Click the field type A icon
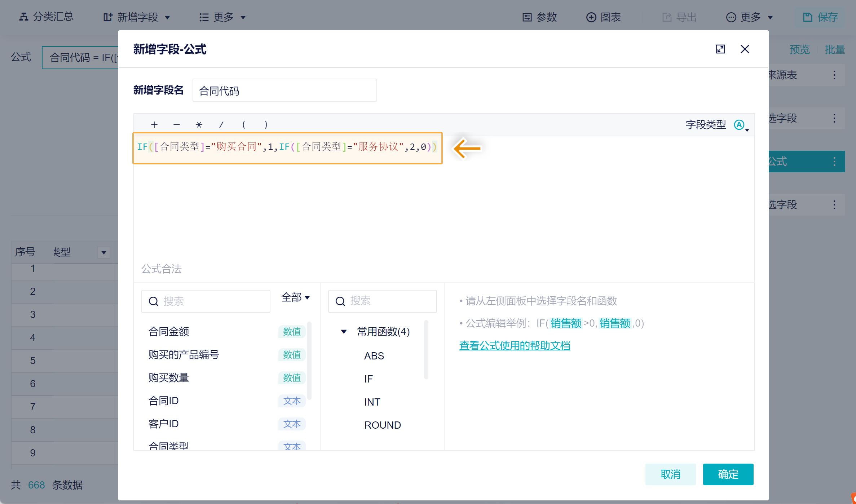Viewport: 856px width, 504px height. tap(740, 125)
